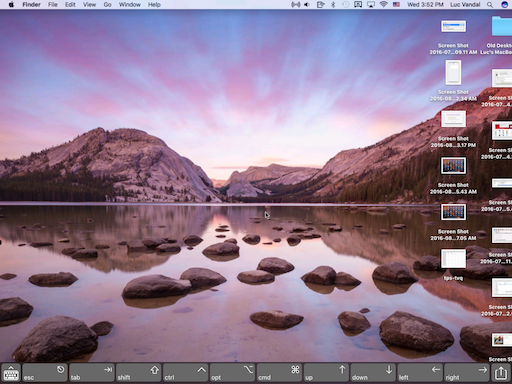This screenshot has width=512, height=384.
Task: Tap the up arrow key
Action: (x=326, y=373)
